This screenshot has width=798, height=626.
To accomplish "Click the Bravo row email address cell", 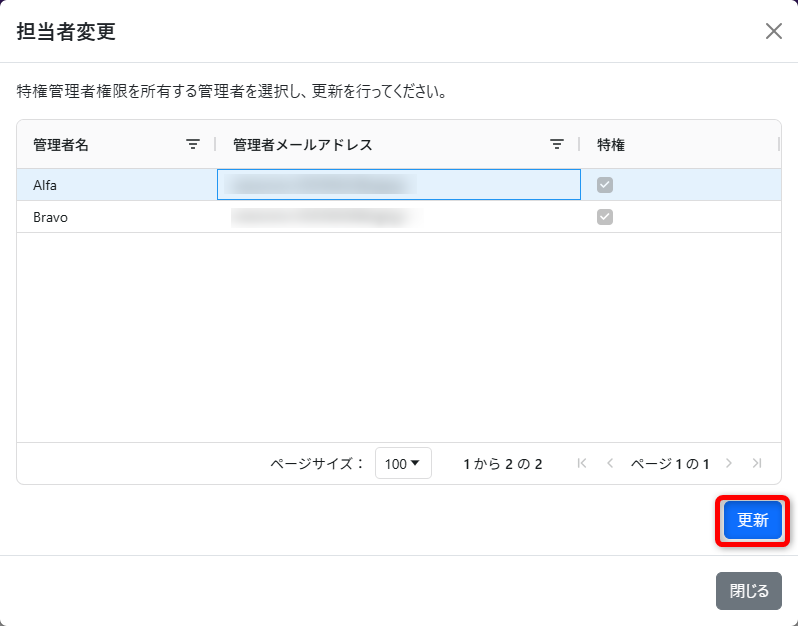I will [x=398, y=217].
